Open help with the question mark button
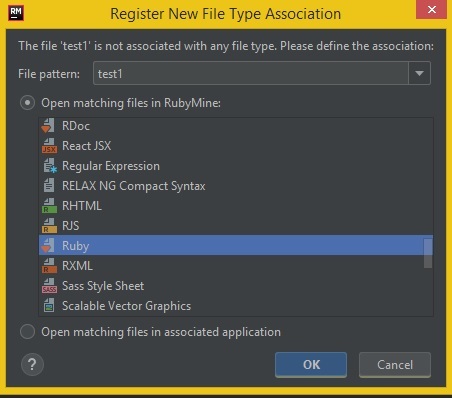The width and height of the screenshot is (452, 398). (x=32, y=364)
